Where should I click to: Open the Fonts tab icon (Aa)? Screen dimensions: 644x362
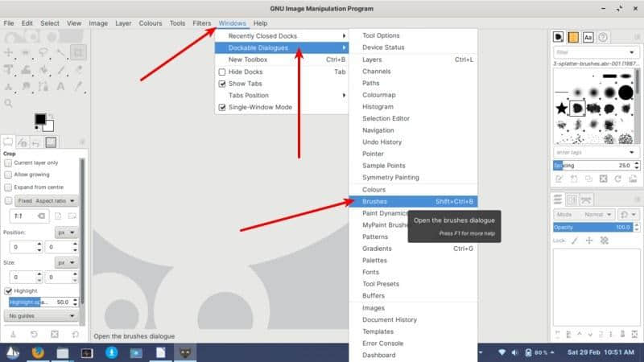(588, 37)
